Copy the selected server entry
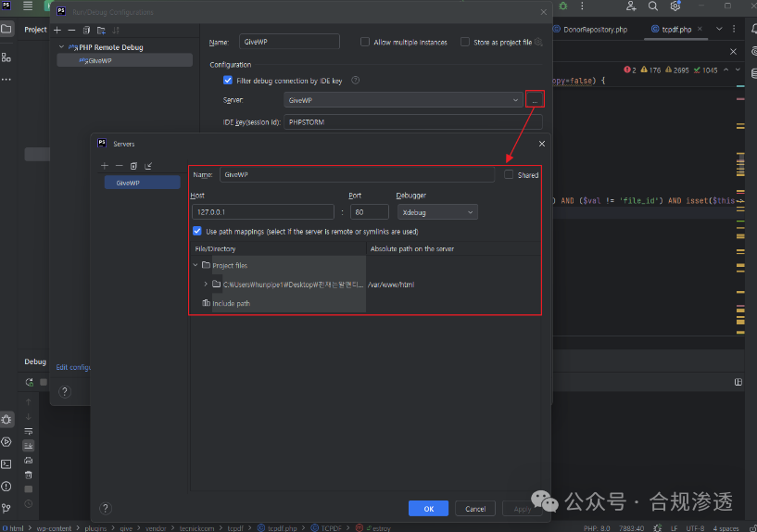This screenshot has height=532, width=757. 133,166
